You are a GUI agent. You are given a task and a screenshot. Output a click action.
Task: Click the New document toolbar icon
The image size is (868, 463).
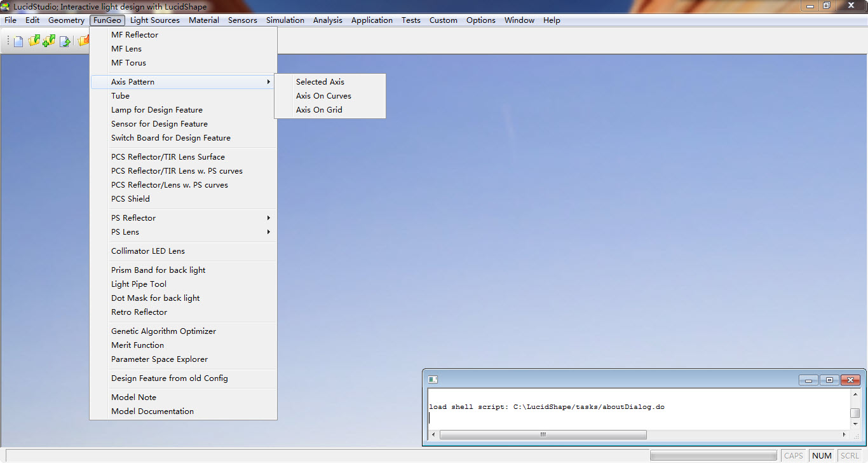(x=18, y=42)
